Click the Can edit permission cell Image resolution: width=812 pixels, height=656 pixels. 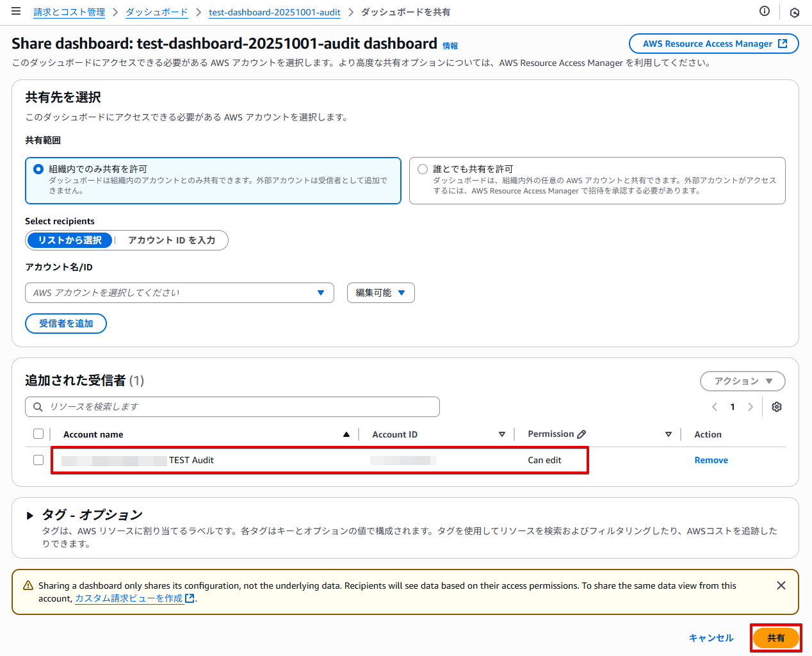tap(544, 460)
